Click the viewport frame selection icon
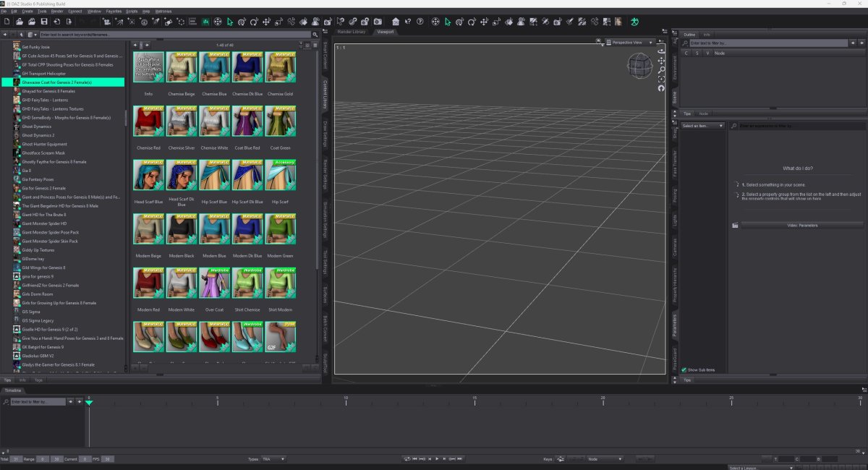Image resolution: width=868 pixels, height=470 pixels. (x=660, y=79)
